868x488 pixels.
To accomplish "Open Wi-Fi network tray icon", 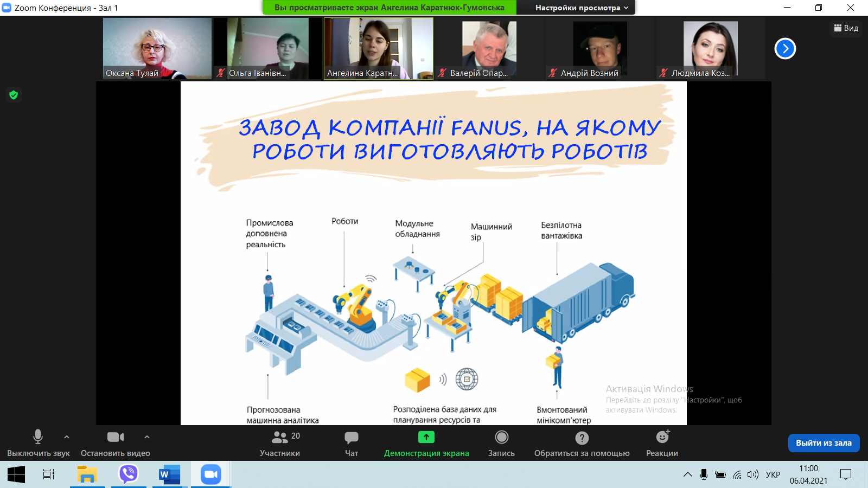I will point(737,474).
